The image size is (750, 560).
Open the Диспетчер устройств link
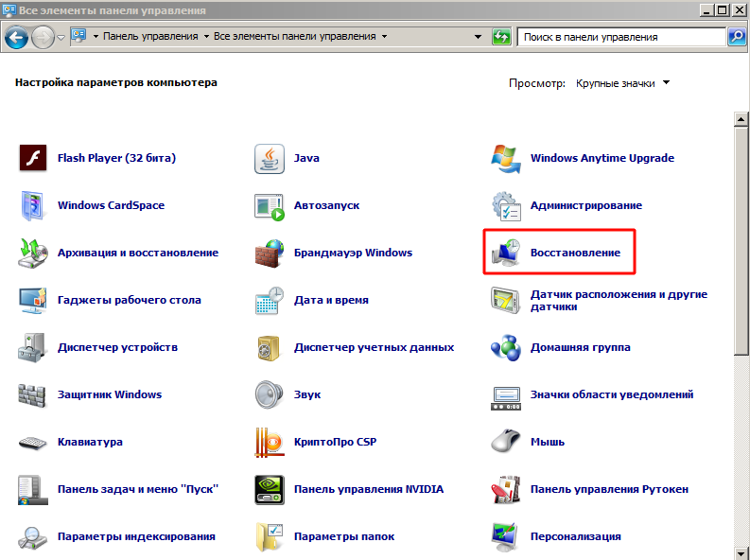coord(117,347)
